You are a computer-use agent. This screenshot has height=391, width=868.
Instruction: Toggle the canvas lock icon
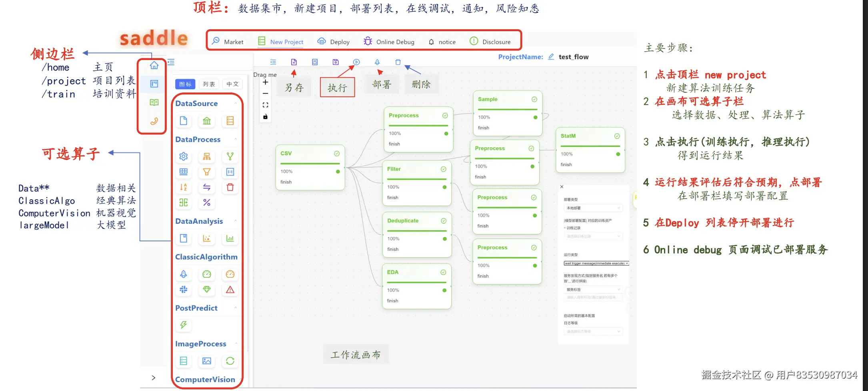(265, 117)
